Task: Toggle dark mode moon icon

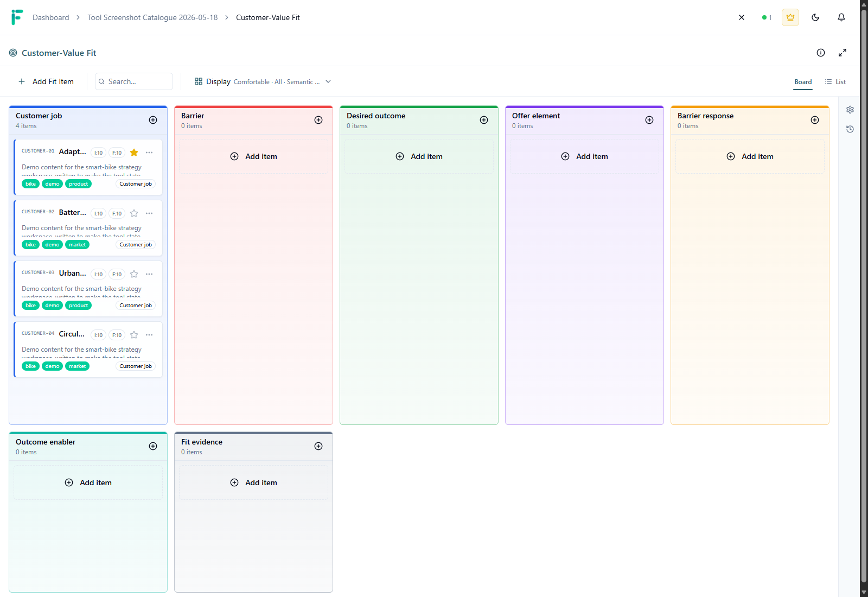Action: 815,17
